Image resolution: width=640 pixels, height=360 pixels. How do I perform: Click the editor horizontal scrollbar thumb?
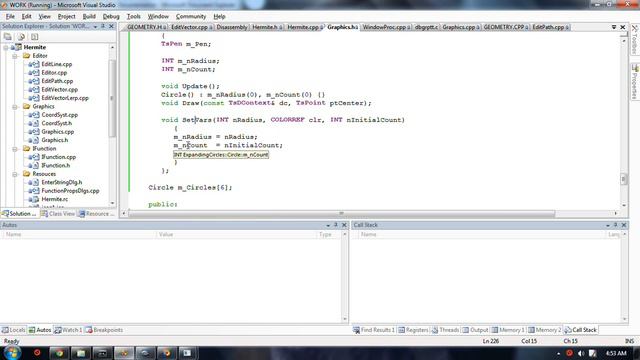342,213
